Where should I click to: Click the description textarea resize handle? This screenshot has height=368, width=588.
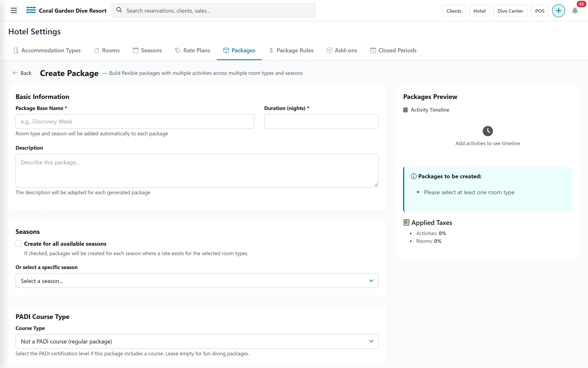(376, 185)
